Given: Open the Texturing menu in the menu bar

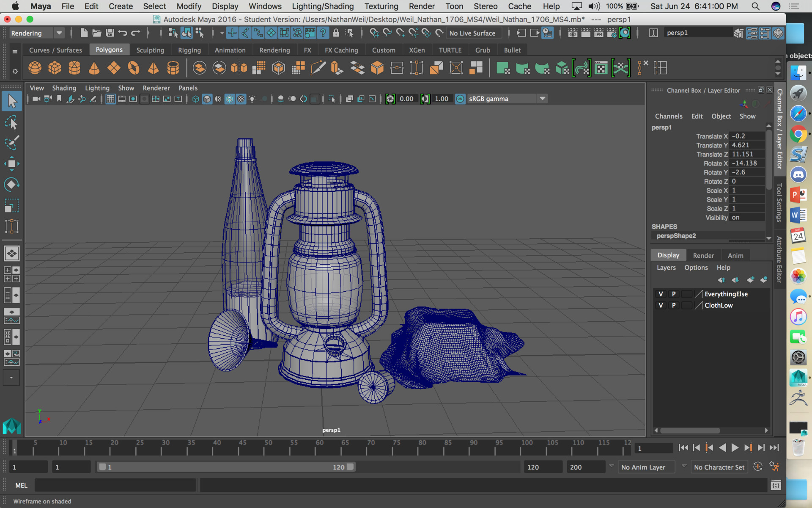Looking at the screenshot, I should tap(381, 6).
